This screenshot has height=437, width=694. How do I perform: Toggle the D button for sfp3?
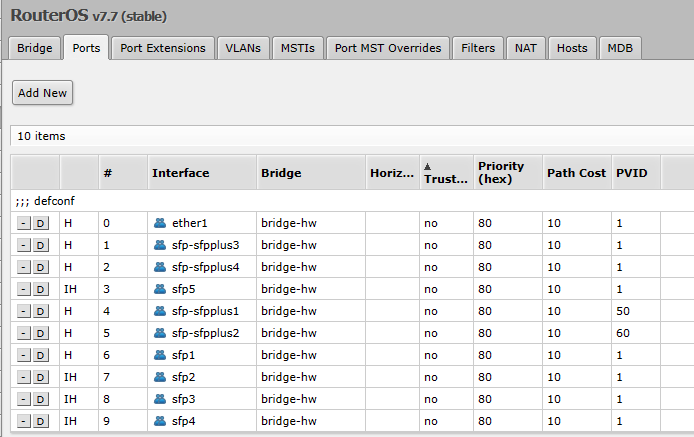(40, 399)
